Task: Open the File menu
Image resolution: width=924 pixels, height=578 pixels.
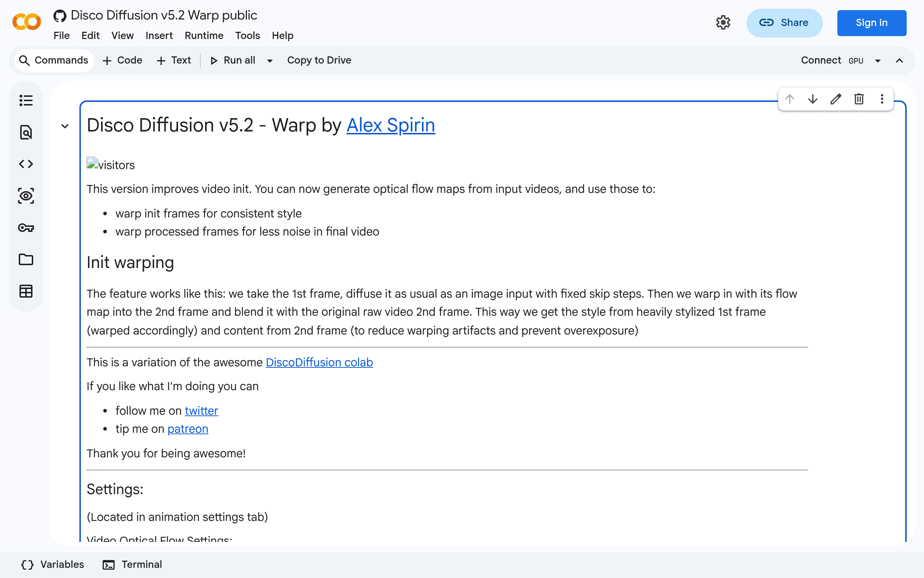Action: [x=61, y=35]
